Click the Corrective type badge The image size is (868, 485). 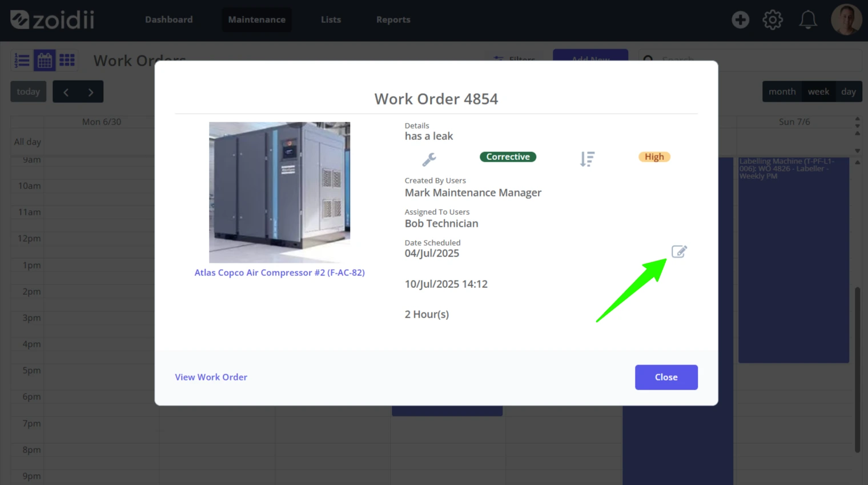(508, 157)
